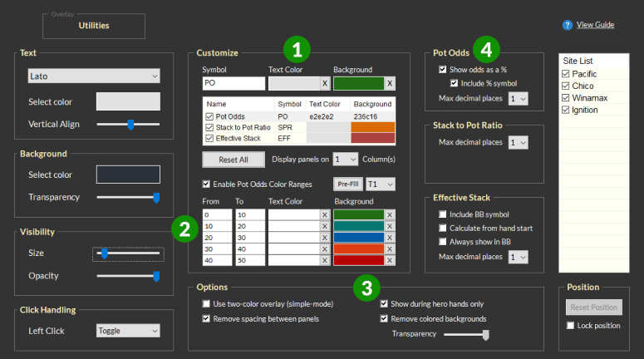The height and width of the screenshot is (359, 644).
Task: Uncheck Show during hero hands only
Action: pyautogui.click(x=384, y=304)
